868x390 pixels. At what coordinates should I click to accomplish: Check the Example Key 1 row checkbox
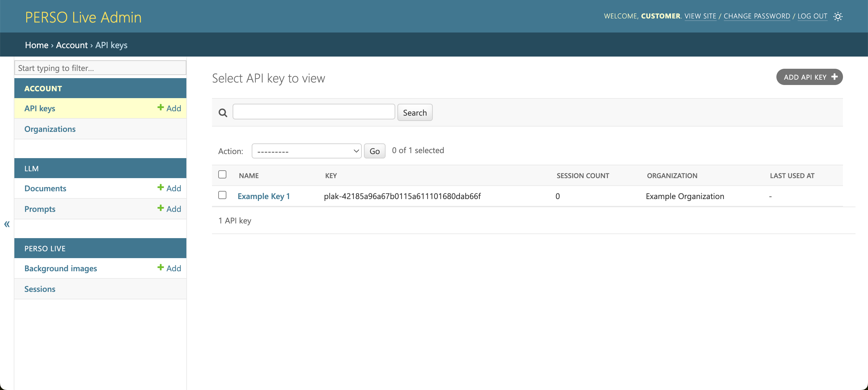click(x=222, y=195)
